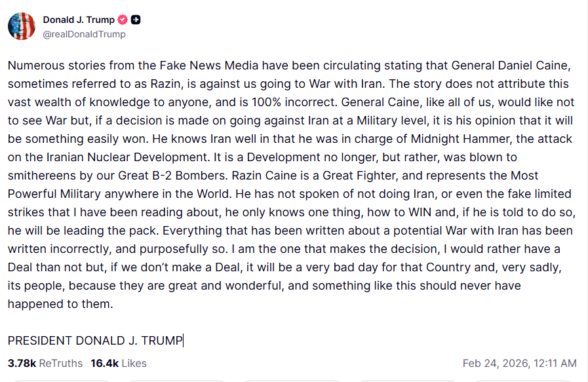The height and width of the screenshot is (382, 588).
Task: Click the red verified checkmark badge
Action: point(123,20)
